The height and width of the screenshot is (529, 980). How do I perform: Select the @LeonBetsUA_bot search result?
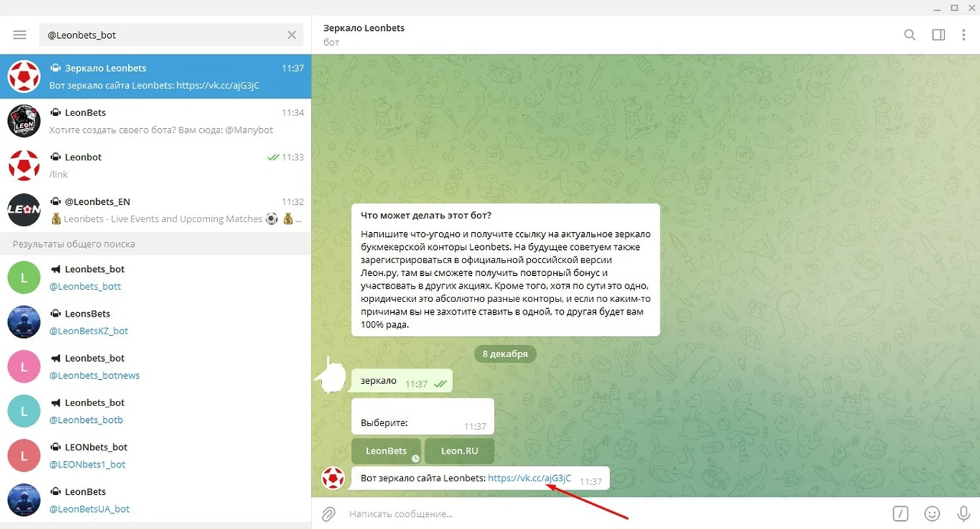tap(155, 499)
